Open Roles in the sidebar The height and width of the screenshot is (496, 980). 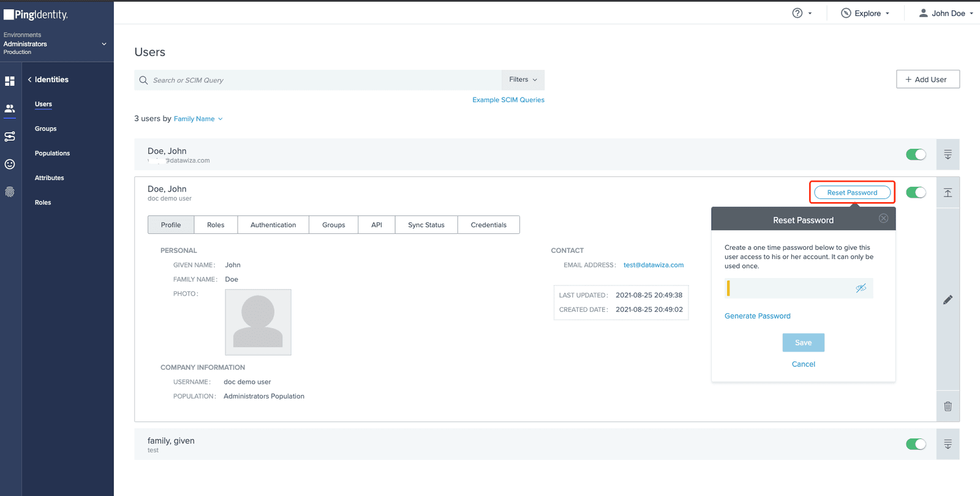pyautogui.click(x=43, y=202)
